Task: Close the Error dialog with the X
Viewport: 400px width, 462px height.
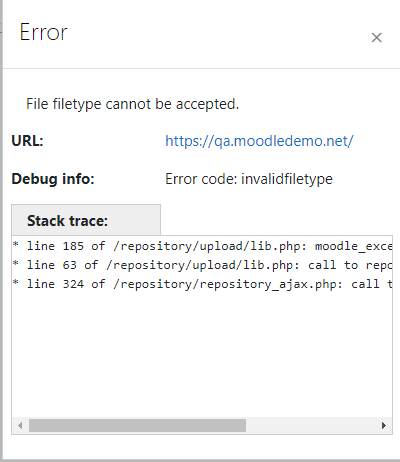Action: (376, 38)
